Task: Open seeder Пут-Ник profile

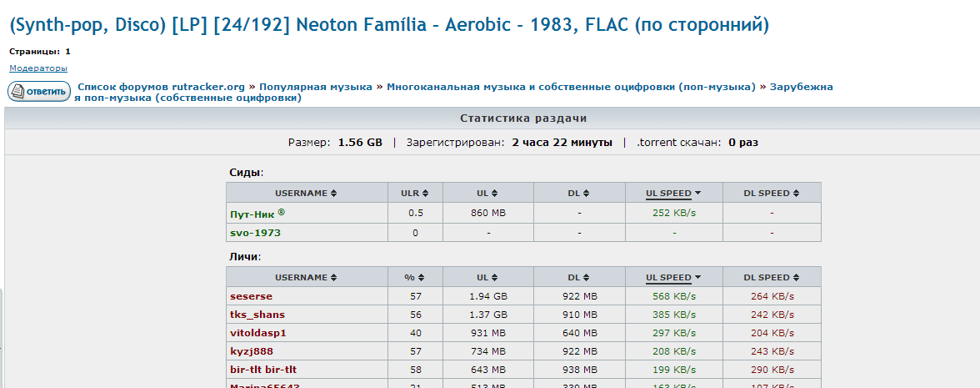Action: tap(252, 214)
